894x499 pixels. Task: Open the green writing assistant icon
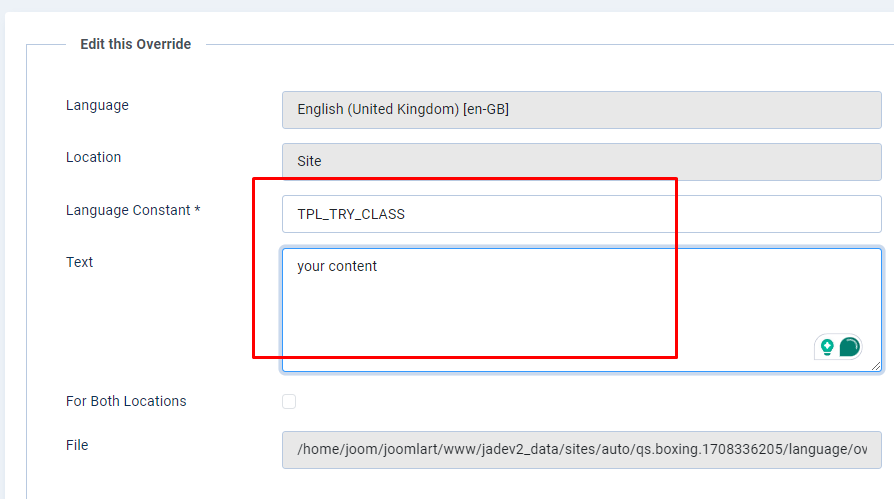click(x=849, y=347)
